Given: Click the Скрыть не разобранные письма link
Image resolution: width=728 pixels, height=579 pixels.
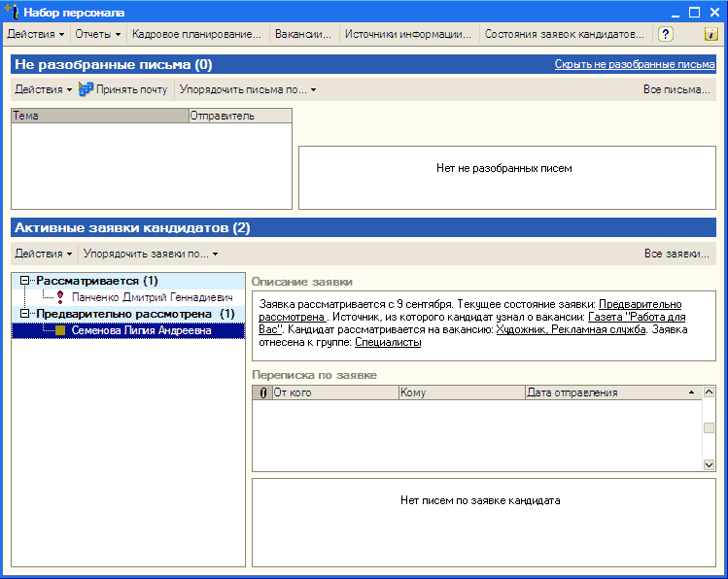Looking at the screenshot, I should tap(634, 65).
